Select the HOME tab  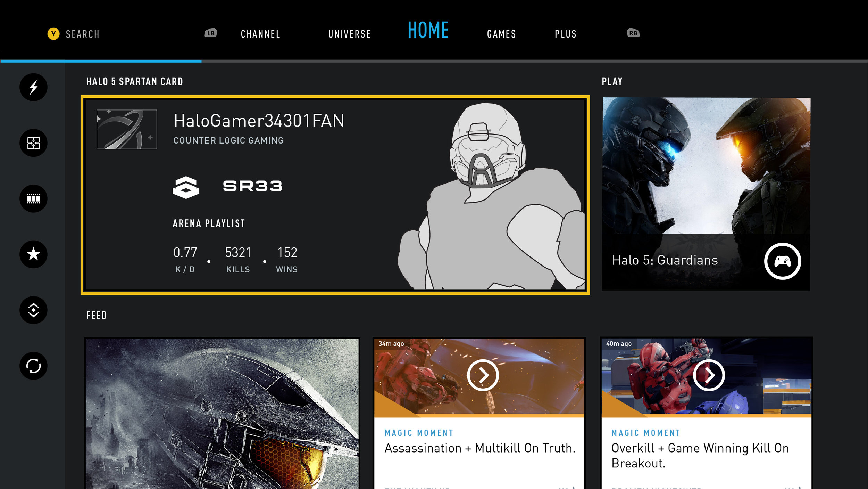428,30
